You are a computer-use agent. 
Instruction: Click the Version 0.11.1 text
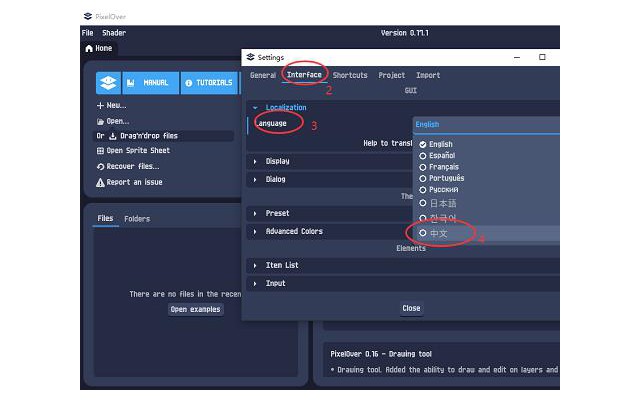pyautogui.click(x=404, y=33)
